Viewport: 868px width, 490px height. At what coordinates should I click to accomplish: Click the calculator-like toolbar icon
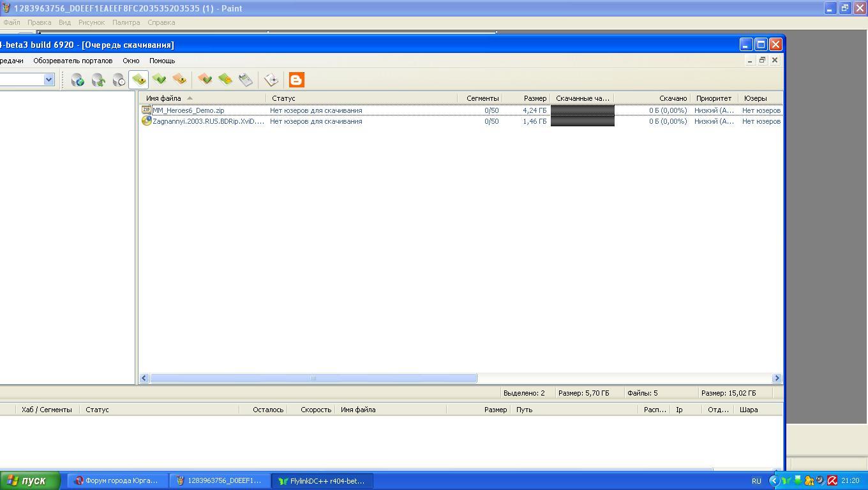(246, 80)
